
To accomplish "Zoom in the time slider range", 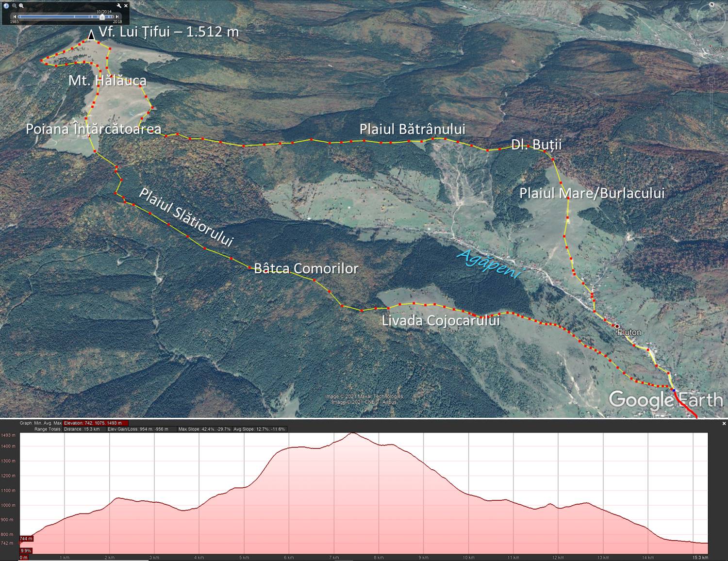I will (x=22, y=6).
